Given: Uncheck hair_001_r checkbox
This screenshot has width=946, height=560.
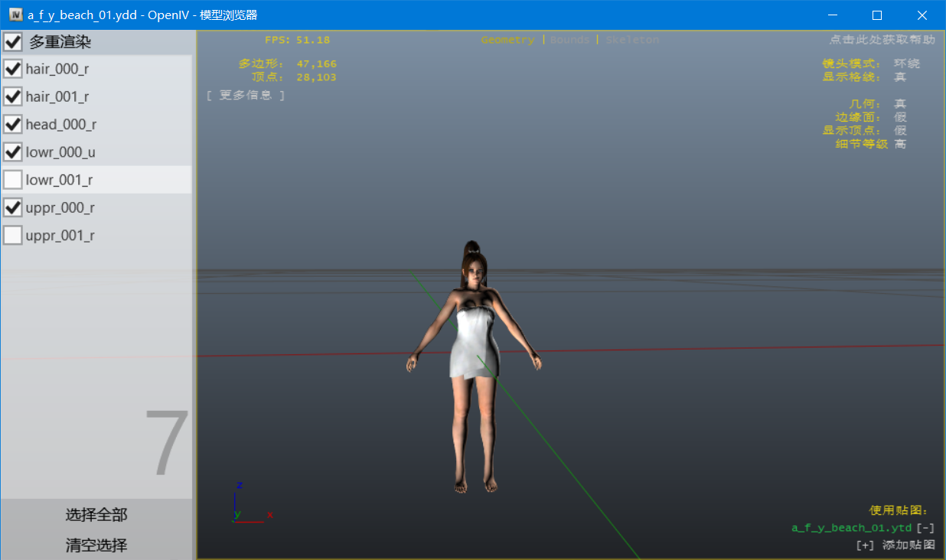Looking at the screenshot, I should tap(13, 96).
